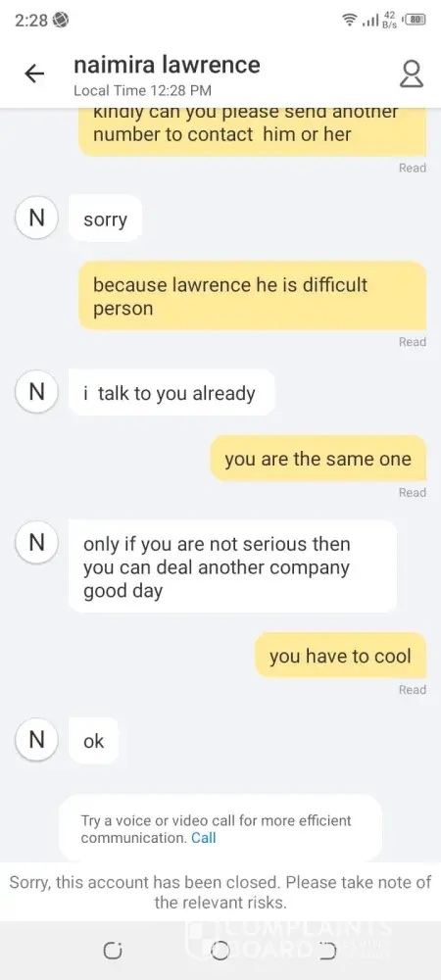Tap the "sorry" message bubble

[106, 219]
